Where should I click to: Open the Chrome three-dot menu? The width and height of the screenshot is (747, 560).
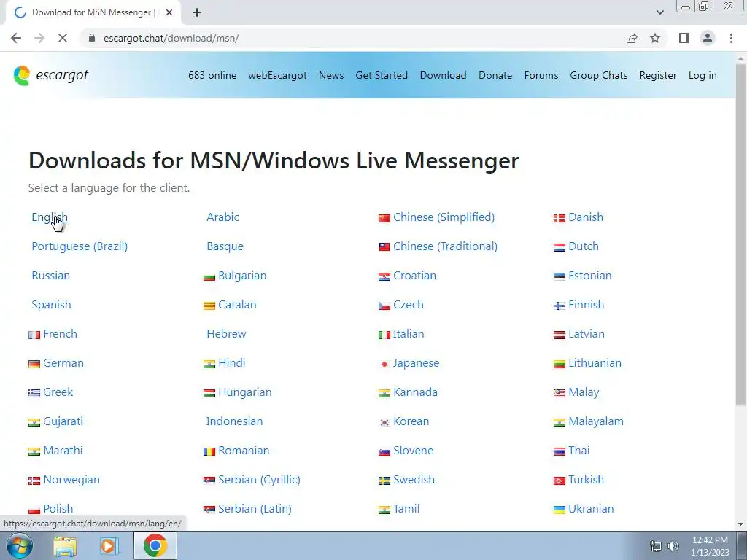(x=731, y=38)
